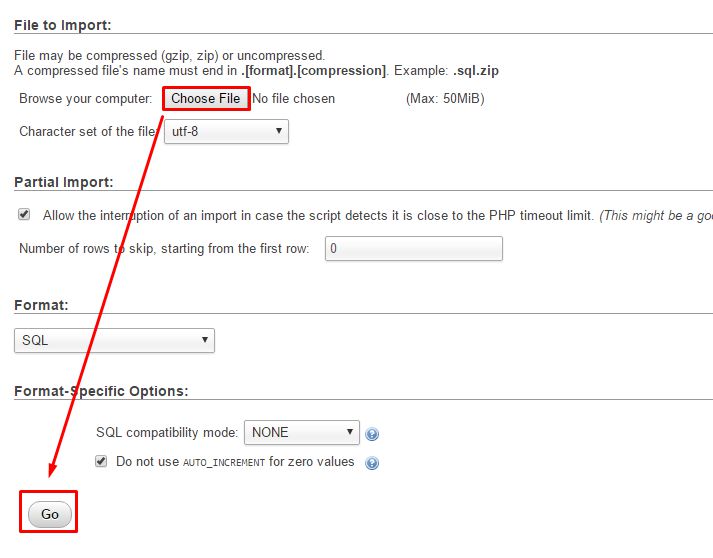Click the Choose File button
Image resolution: width=713 pixels, height=558 pixels.
coord(206,99)
